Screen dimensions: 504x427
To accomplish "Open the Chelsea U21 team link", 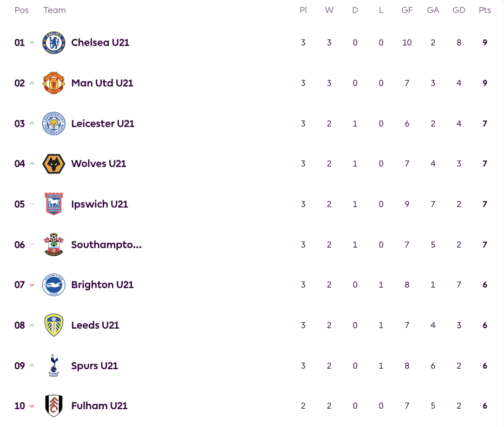I will coord(100,42).
